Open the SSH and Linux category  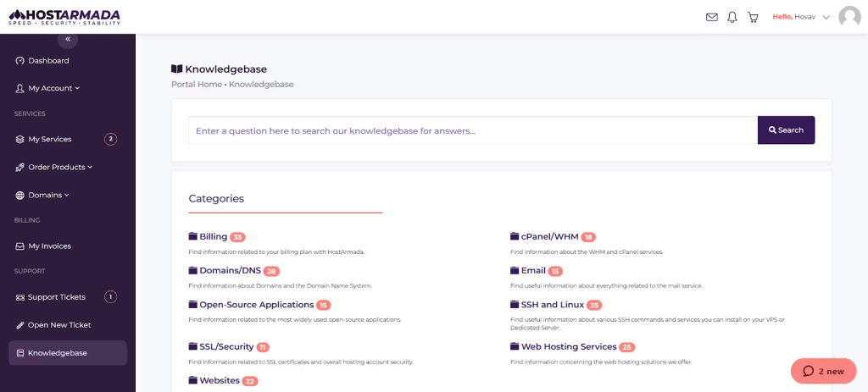pos(550,305)
